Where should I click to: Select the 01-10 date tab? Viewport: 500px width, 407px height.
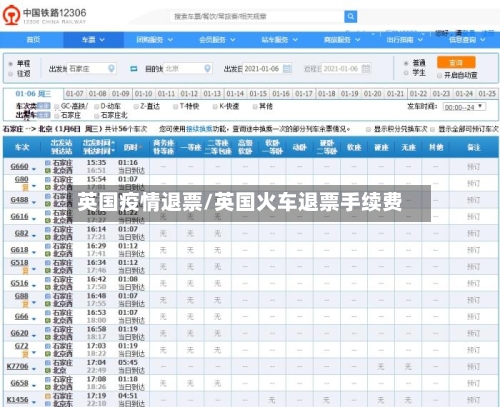[143, 94]
